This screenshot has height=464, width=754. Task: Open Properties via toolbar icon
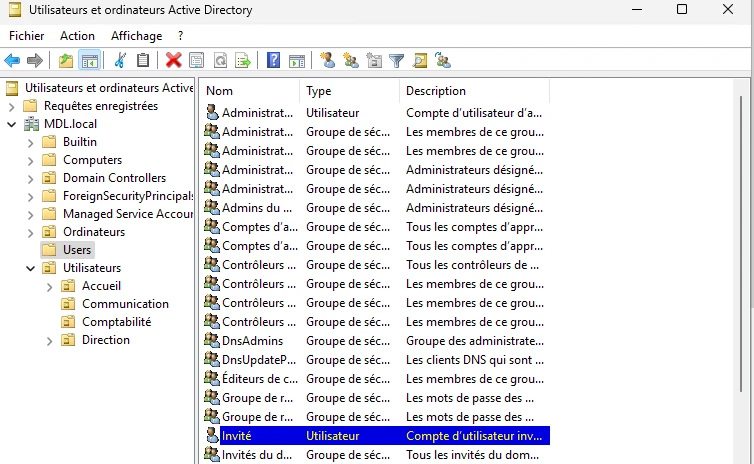pyautogui.click(x=197, y=61)
